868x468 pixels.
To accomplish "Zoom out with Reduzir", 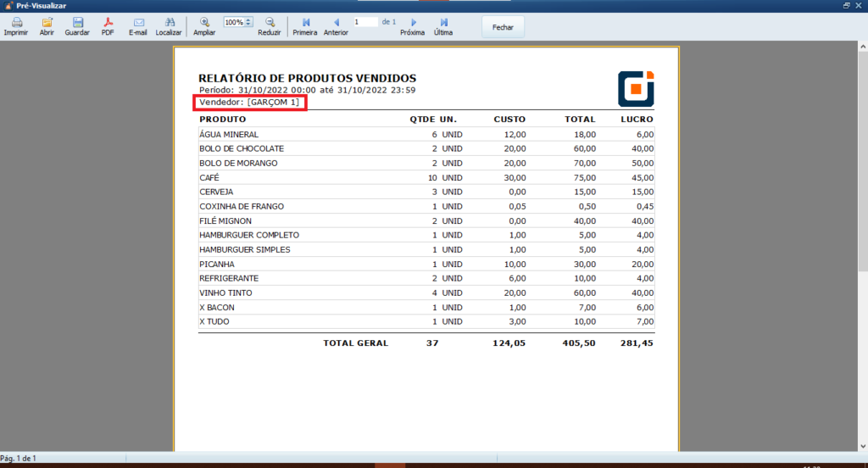I will click(x=270, y=24).
